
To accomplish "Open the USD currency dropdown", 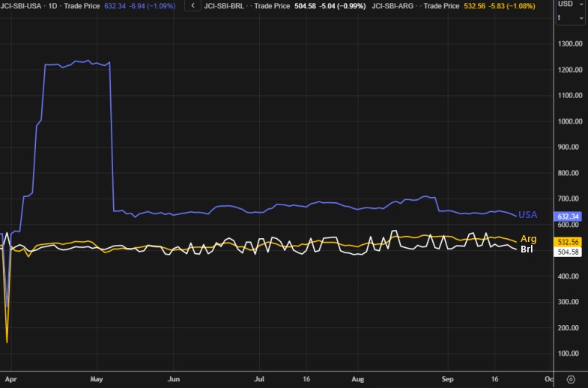I will (x=570, y=4).
